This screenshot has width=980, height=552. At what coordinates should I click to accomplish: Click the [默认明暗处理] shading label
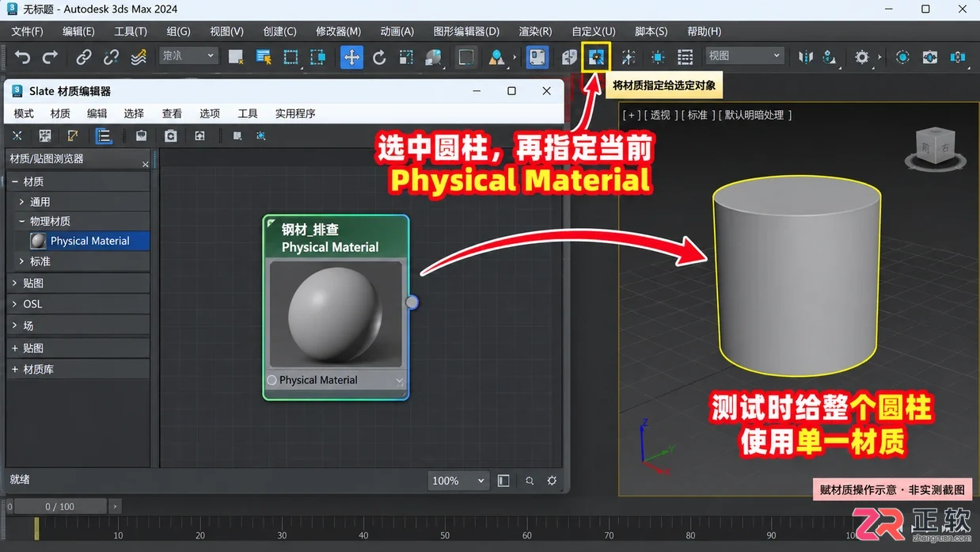pyautogui.click(x=756, y=115)
